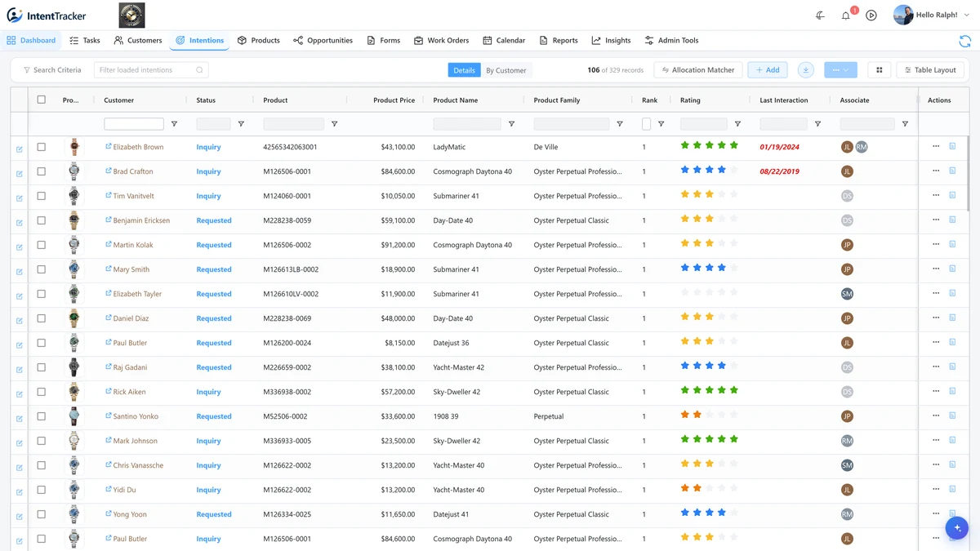Click star rating for Elizabeth Tayler
The width and height of the screenshot is (980, 551).
710,293
